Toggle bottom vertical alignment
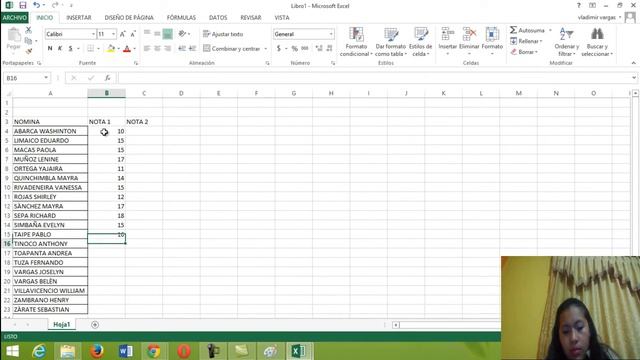This screenshot has height=360, width=640. pos(167,34)
